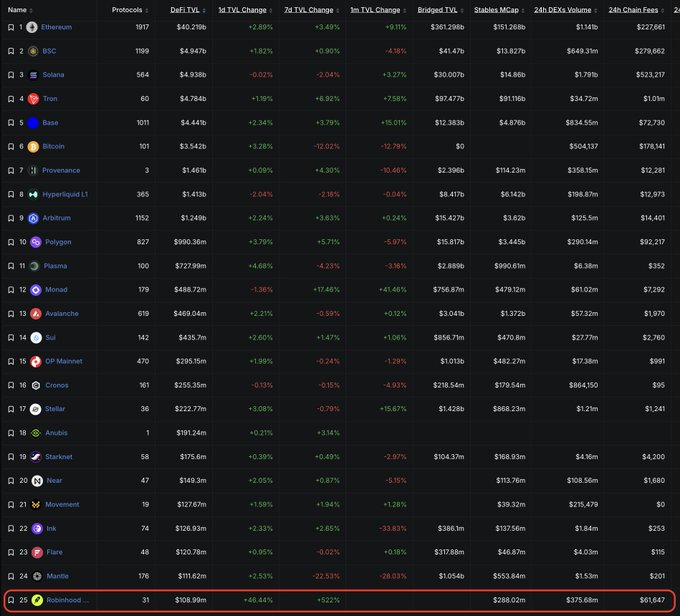Click the +41.46% Monad monthly change

click(392, 290)
